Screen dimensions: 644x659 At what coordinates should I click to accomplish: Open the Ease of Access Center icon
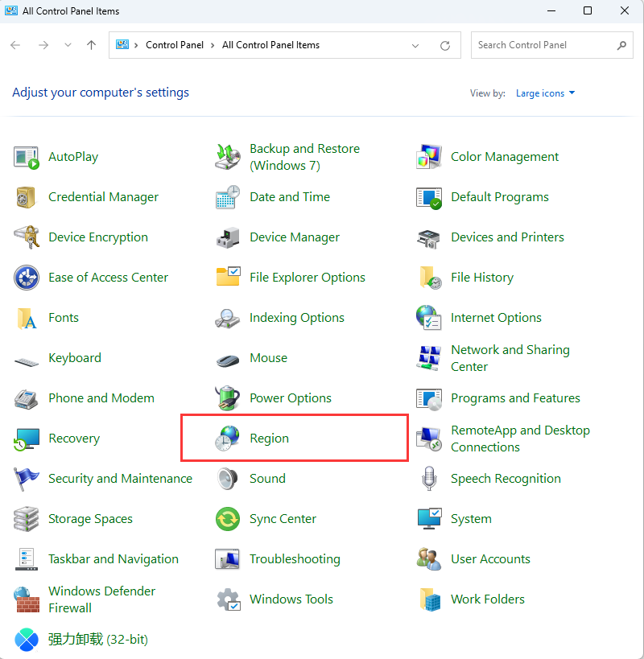(x=27, y=278)
